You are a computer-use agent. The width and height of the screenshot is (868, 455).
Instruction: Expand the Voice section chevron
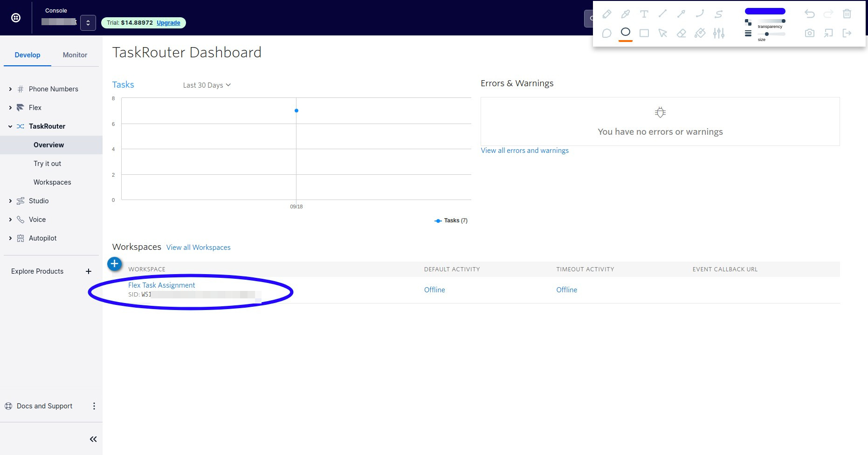pyautogui.click(x=10, y=220)
